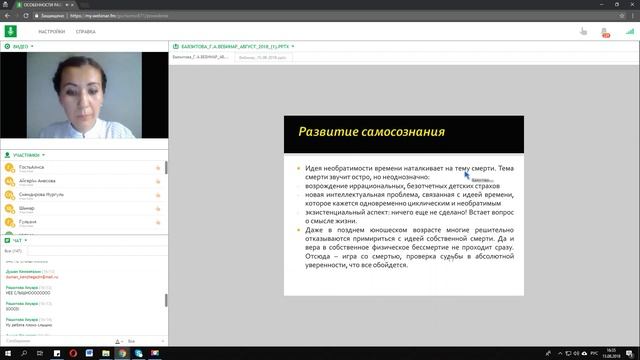Click the Айгерім Аиесова participant avatar
640x360 pixels.
[9, 181]
